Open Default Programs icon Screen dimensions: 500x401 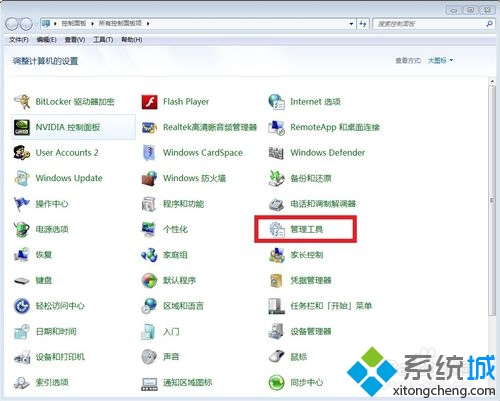pos(149,281)
